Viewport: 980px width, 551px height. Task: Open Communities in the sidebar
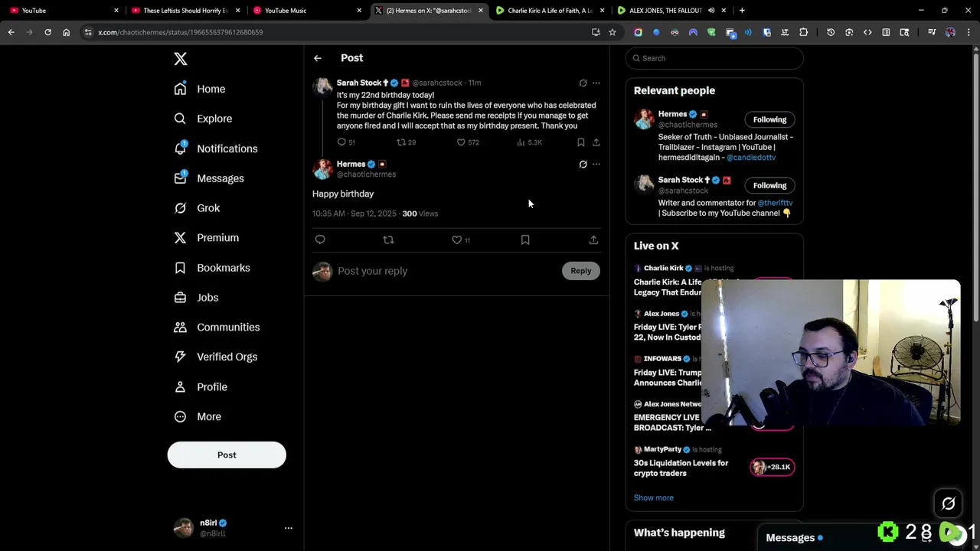pos(217,327)
